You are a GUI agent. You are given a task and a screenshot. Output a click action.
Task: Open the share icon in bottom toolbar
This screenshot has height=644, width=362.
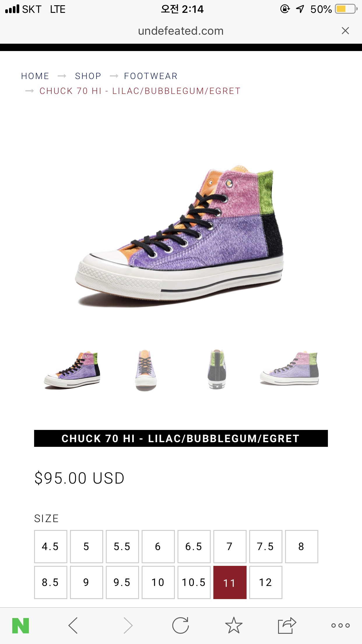(287, 625)
